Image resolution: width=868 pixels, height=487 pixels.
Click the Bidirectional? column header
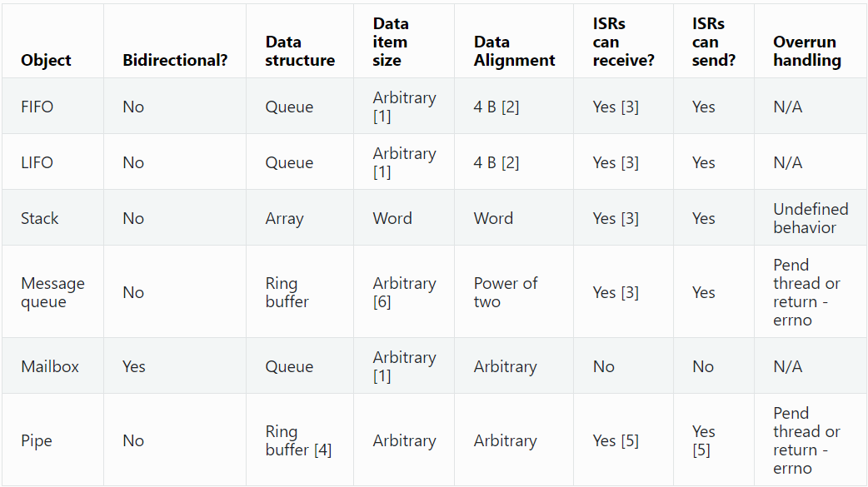(x=175, y=60)
